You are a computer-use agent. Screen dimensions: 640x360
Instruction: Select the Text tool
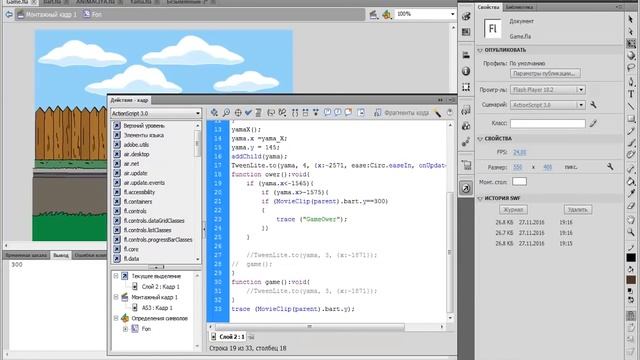point(631,94)
